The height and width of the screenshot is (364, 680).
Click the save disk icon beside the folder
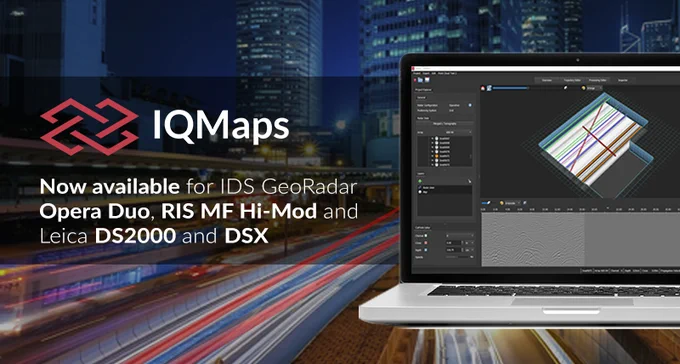point(427,80)
